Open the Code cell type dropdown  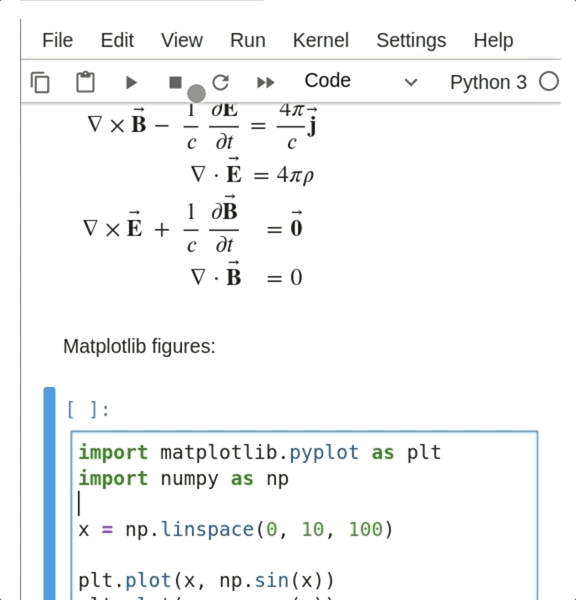pyautogui.click(x=361, y=81)
